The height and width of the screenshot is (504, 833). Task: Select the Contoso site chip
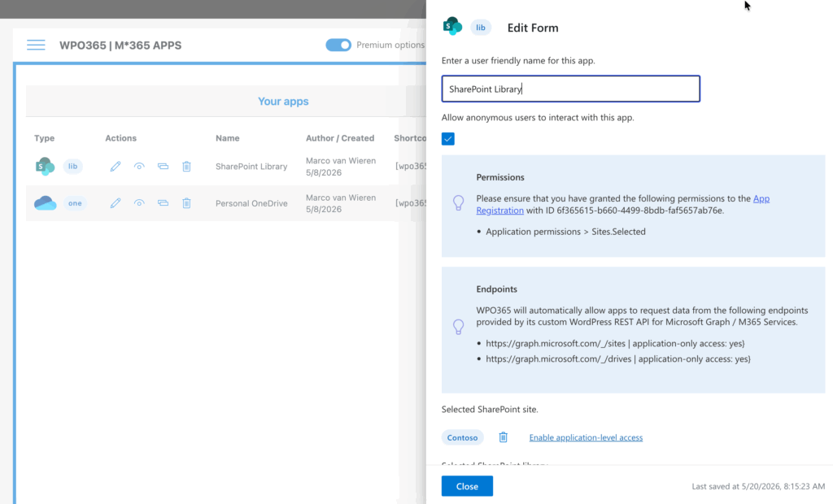[462, 437]
